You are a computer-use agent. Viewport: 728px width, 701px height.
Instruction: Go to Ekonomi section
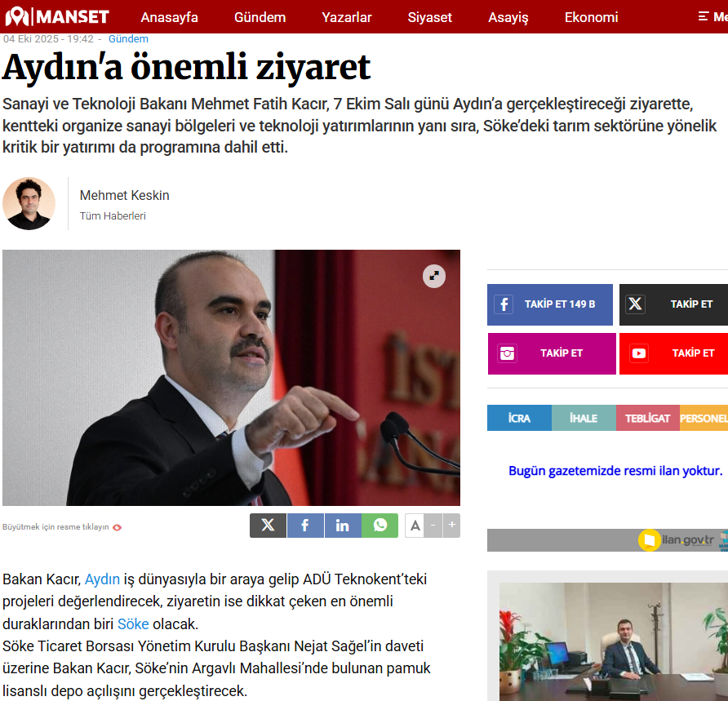[x=591, y=17]
